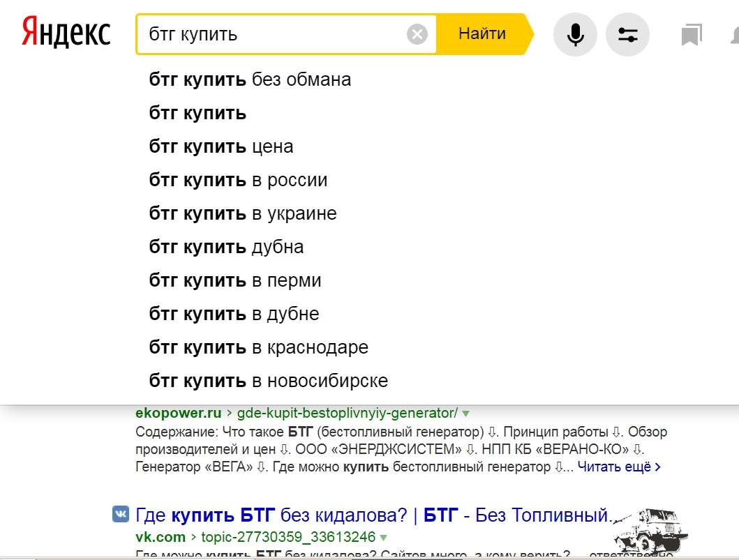This screenshot has width=739, height=560.
Task: Choose suggestion бтг купить в перми
Action: [x=235, y=280]
